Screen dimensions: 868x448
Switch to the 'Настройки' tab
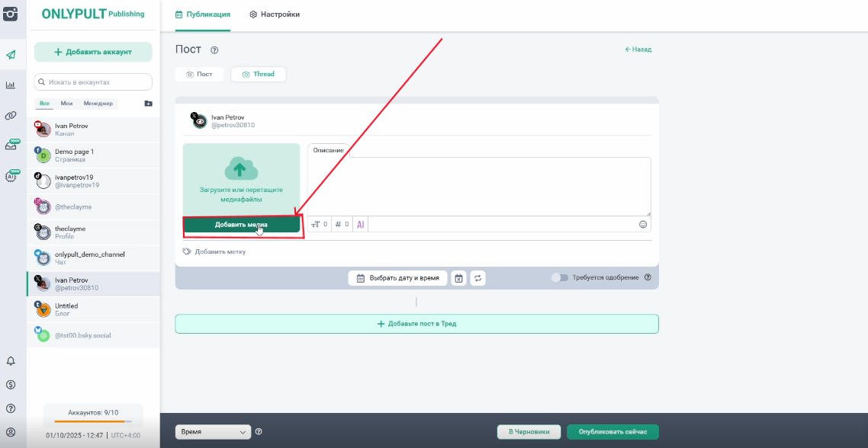click(x=275, y=14)
